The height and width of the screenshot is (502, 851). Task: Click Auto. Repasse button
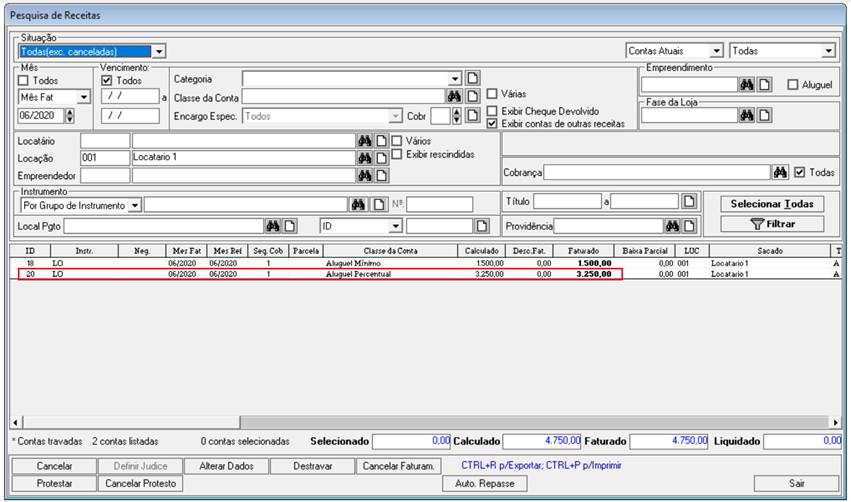[485, 484]
